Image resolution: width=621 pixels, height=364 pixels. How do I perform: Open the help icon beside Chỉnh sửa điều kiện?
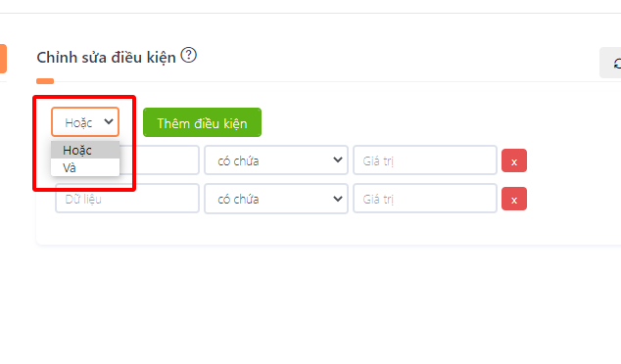(x=188, y=55)
